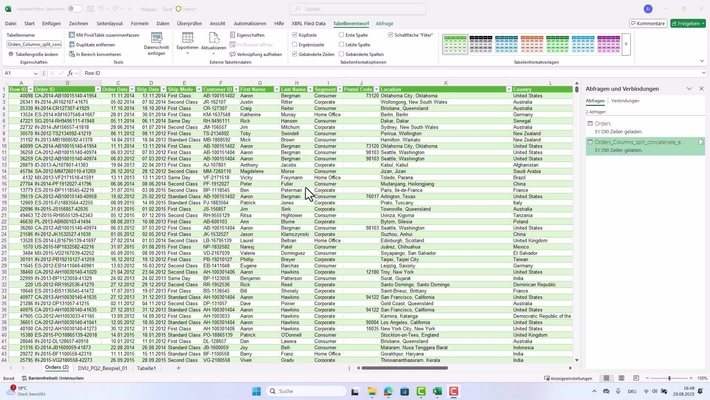Screen dimensions: 710x400
Task: Click the undo arrow icon
Action: tap(101, 9)
